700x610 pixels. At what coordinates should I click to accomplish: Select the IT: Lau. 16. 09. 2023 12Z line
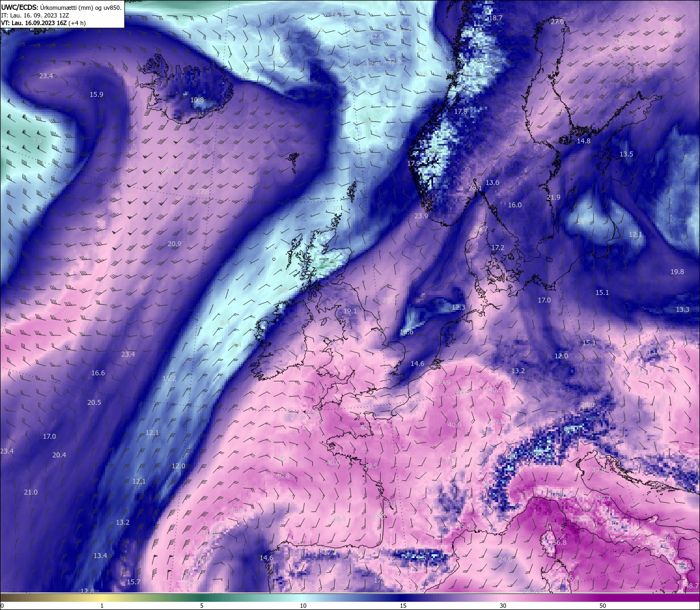(x=34, y=15)
